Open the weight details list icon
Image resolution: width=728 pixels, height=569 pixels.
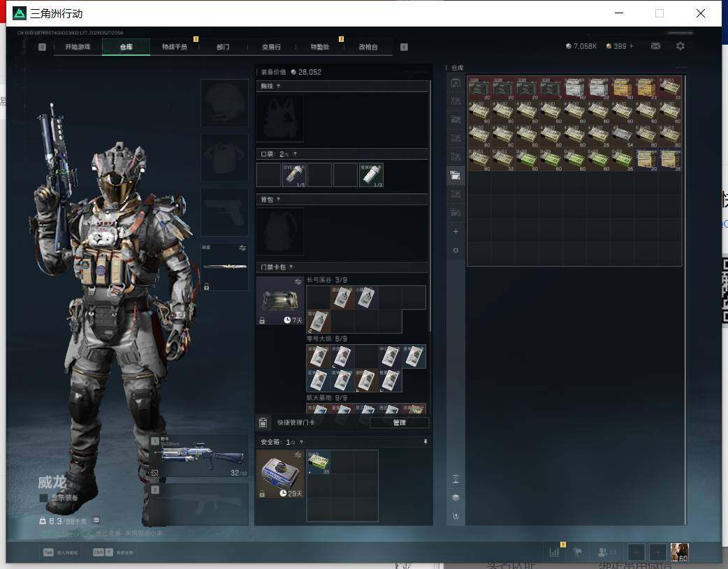click(96, 520)
